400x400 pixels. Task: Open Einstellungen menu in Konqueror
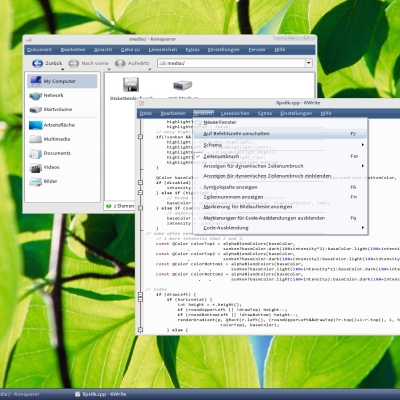pyautogui.click(x=224, y=50)
